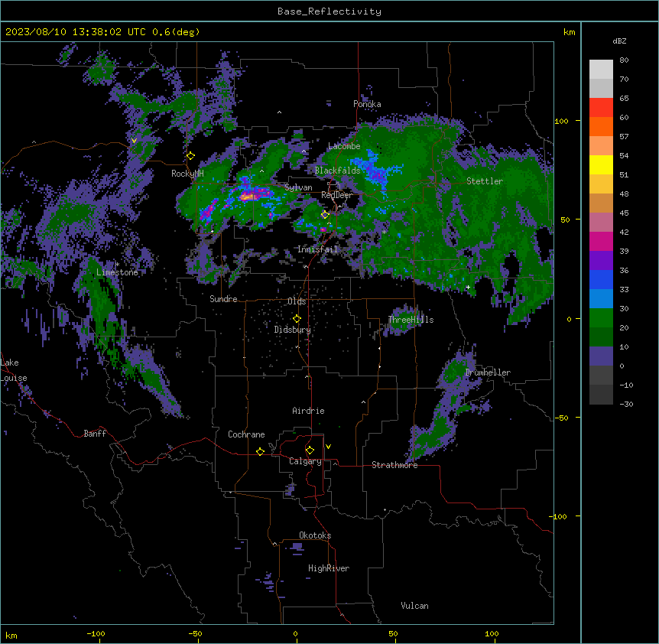This screenshot has width=659, height=644.
Task: Click the yellow V marker east of Calgary
Action: [x=328, y=447]
